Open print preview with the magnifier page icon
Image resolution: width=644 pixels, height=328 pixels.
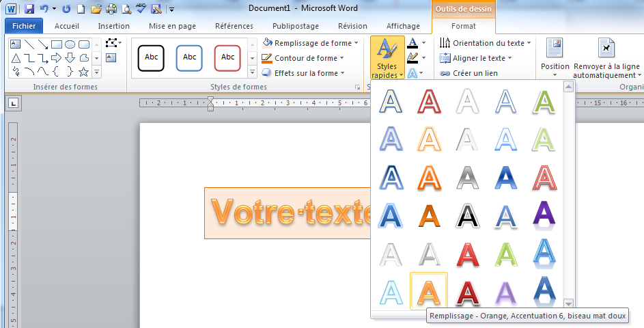coord(127,9)
